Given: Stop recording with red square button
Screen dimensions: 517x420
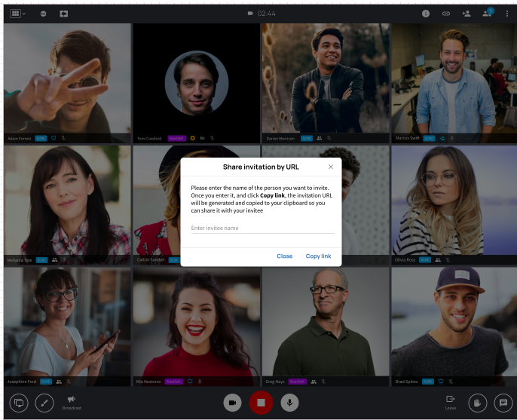Looking at the screenshot, I should point(261,403).
